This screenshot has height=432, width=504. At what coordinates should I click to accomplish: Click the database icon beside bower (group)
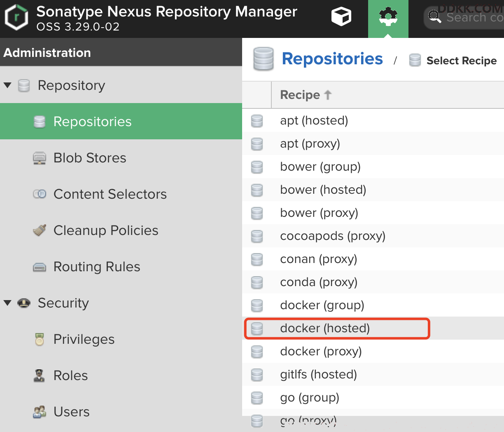point(257,167)
